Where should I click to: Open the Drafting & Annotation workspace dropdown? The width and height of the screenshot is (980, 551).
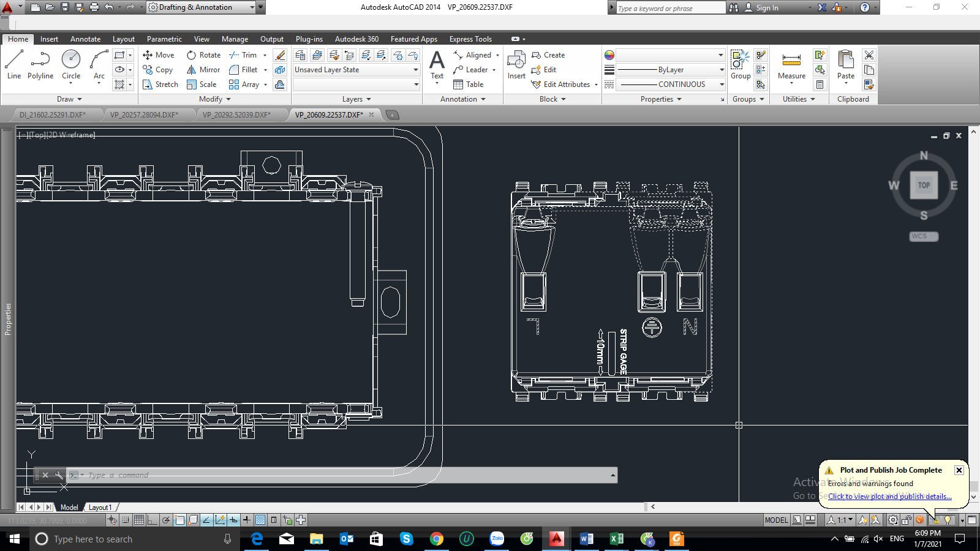pos(202,7)
